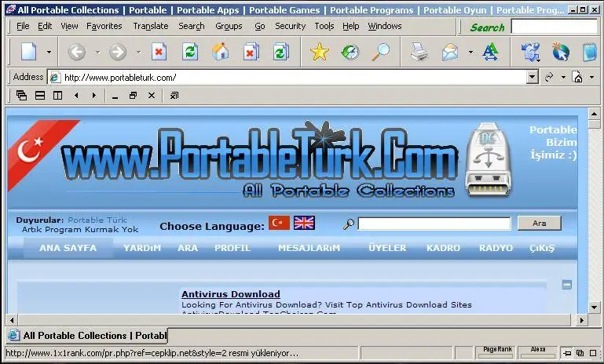Screen dimensions: 604x364
Task: Click the website search input box
Action: [x=434, y=224]
